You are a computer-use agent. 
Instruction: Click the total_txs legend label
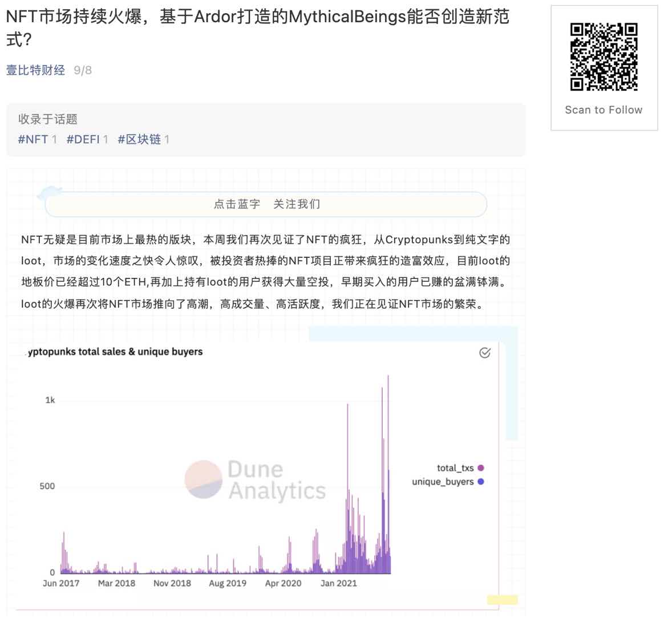455,468
